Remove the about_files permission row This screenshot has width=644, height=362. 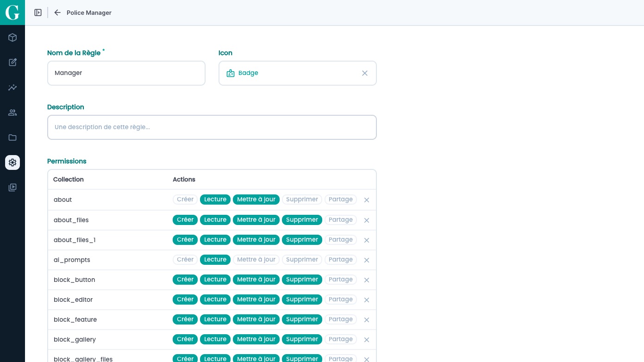[x=367, y=220]
